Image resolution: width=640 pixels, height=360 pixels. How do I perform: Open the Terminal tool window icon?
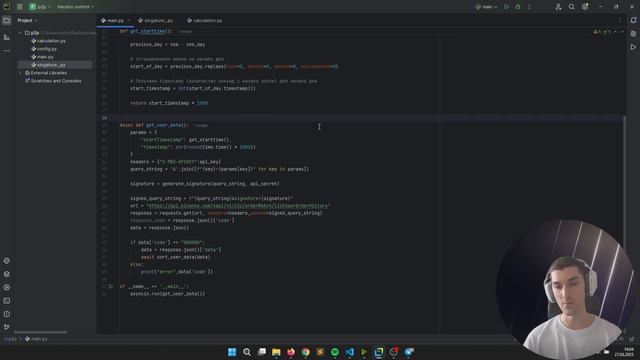[7, 301]
